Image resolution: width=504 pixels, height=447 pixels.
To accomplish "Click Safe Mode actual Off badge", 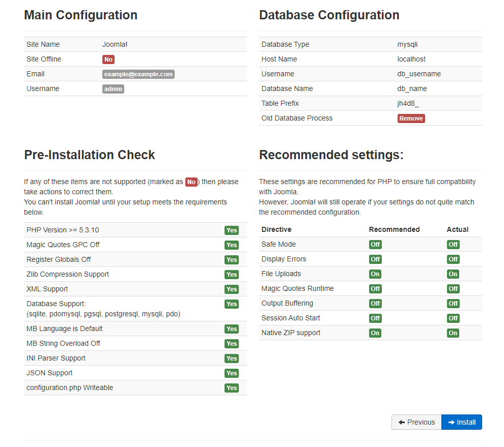I will click(453, 245).
